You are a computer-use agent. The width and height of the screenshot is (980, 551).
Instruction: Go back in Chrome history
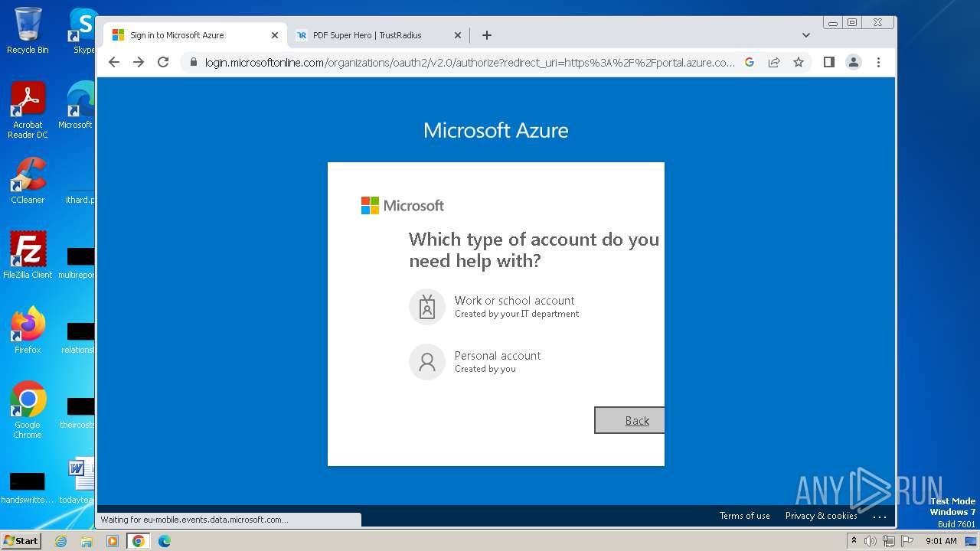114,62
